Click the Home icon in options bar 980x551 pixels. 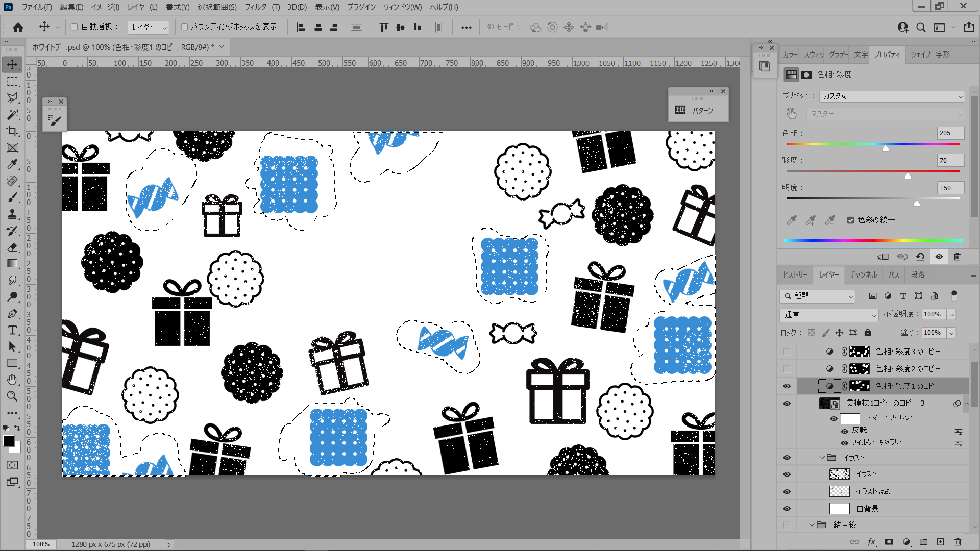point(18,27)
